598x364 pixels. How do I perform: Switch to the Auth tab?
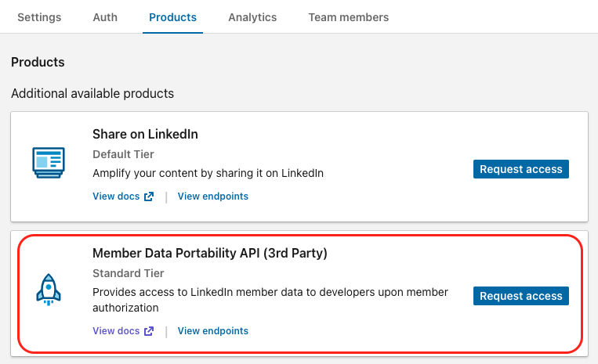click(105, 17)
